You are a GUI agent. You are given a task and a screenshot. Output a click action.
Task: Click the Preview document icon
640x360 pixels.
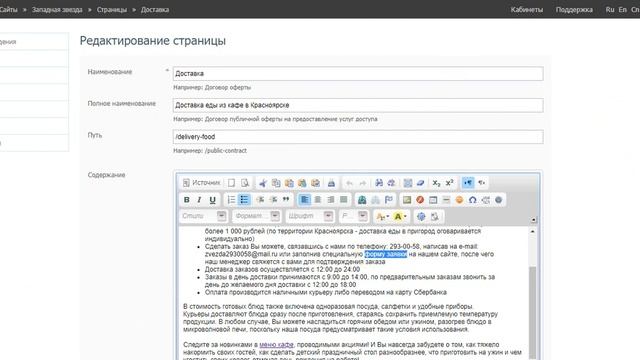[244, 183]
